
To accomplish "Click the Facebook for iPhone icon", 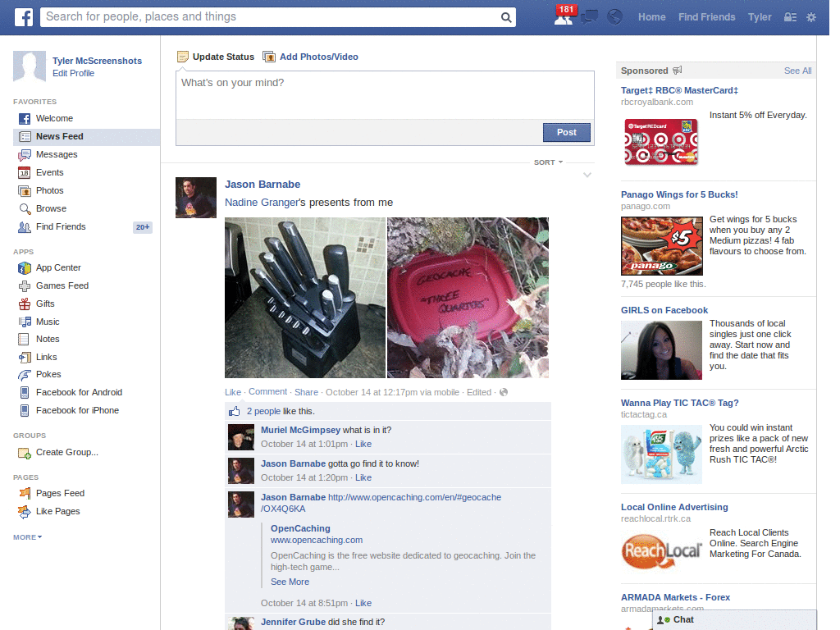I will (x=24, y=411).
